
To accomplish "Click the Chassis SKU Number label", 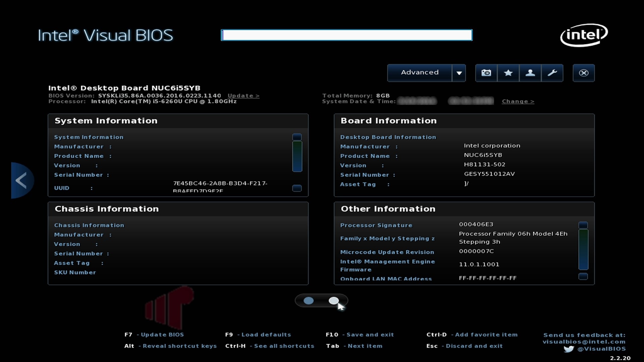I will tap(75, 273).
